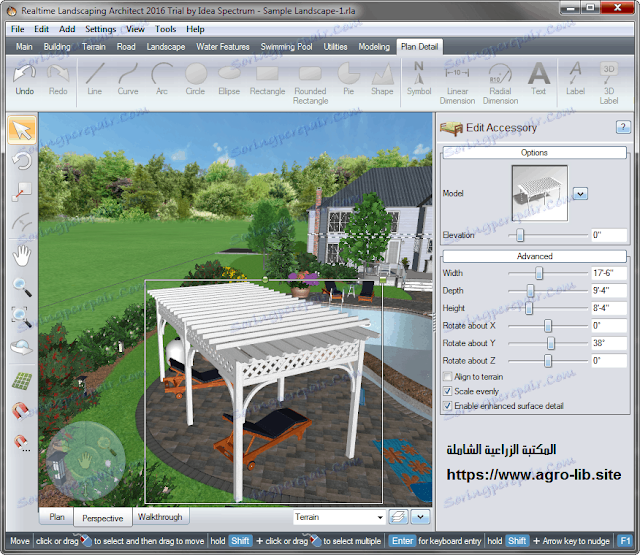This screenshot has height=555, width=640.
Task: Select the hand pan tool
Action: click(x=22, y=256)
